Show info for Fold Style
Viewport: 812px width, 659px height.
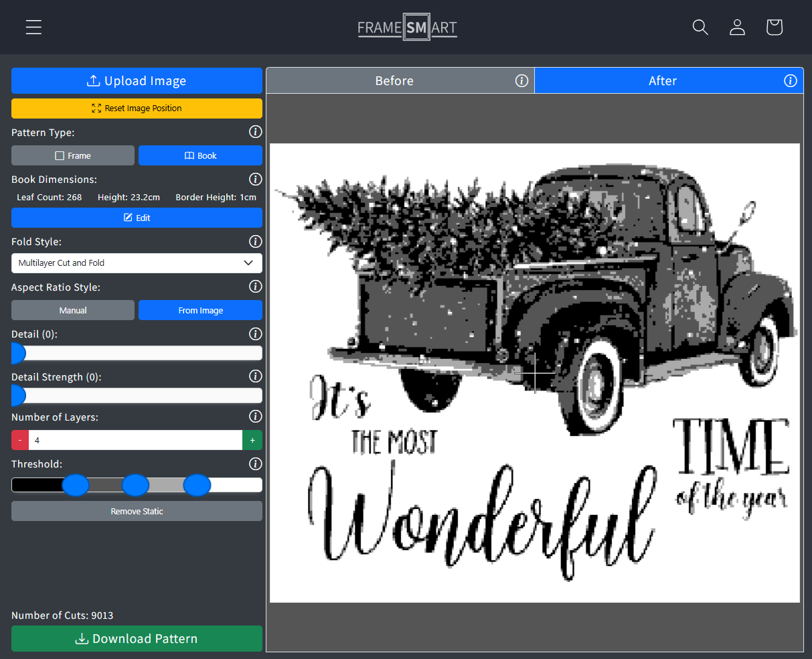[x=255, y=241]
